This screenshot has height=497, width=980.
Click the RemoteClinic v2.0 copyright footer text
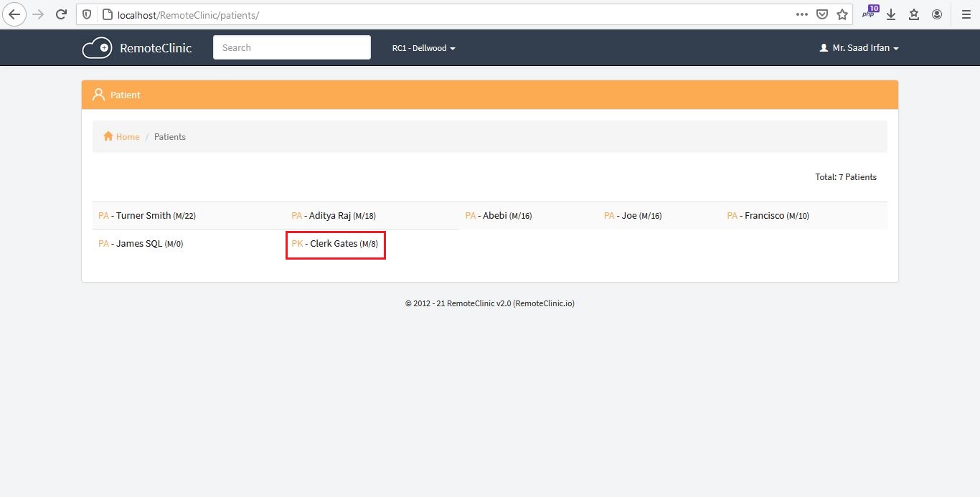tap(490, 303)
